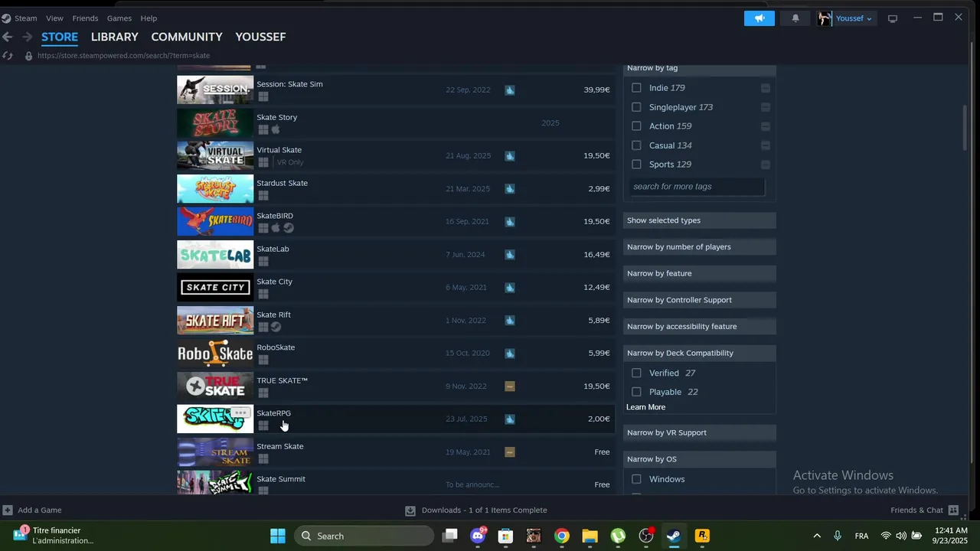Click the review thumbs icon for Session: Skate Sim

pos(510,90)
